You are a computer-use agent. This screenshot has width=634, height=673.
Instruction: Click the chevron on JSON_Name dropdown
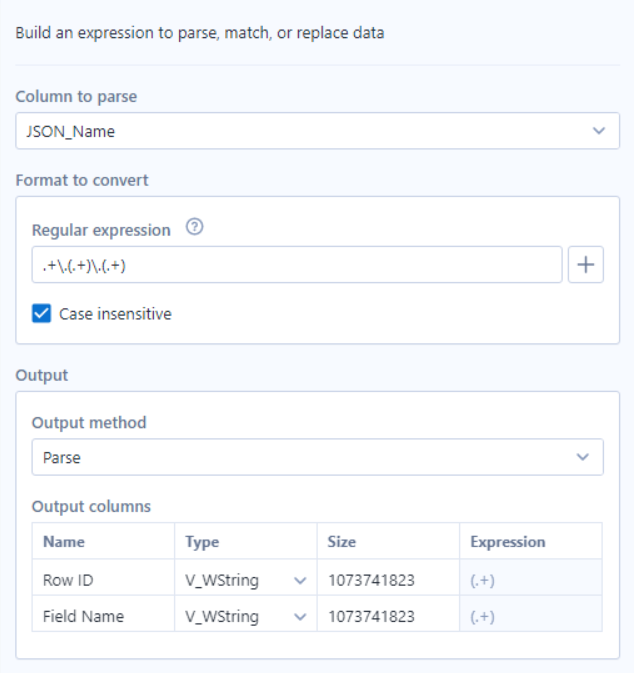tap(599, 130)
